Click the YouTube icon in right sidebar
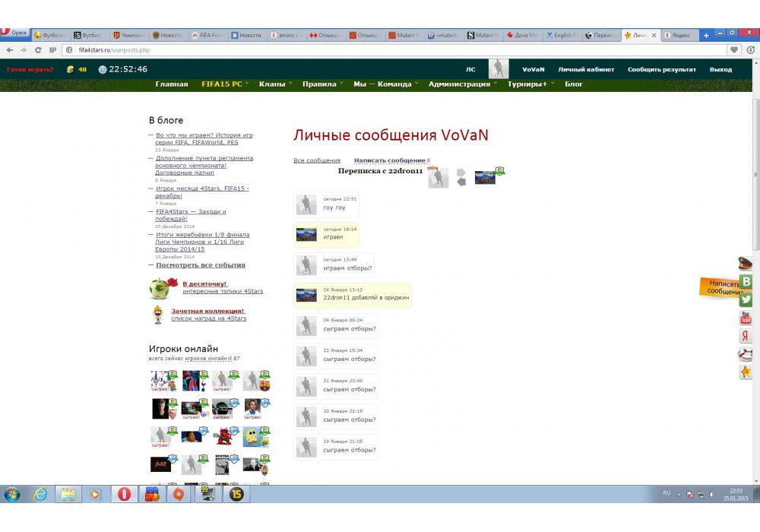This screenshot has width=760, height=532. pyautogui.click(x=746, y=318)
